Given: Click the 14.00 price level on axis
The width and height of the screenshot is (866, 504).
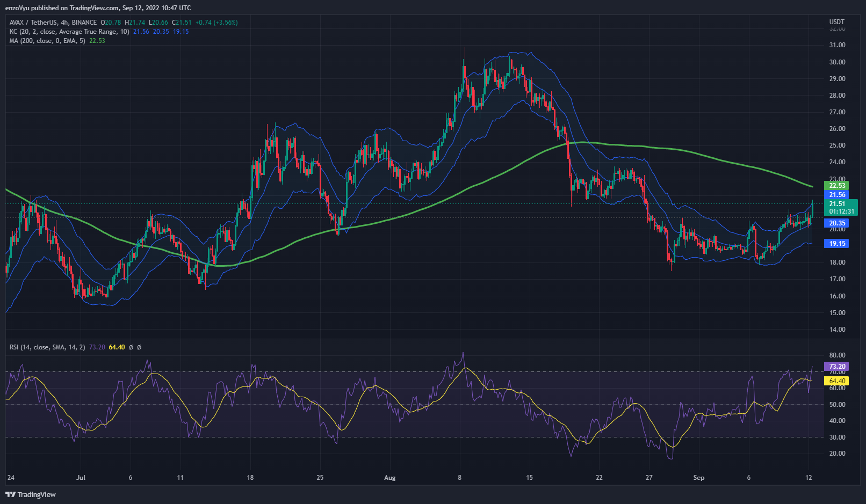Looking at the screenshot, I should (x=837, y=330).
